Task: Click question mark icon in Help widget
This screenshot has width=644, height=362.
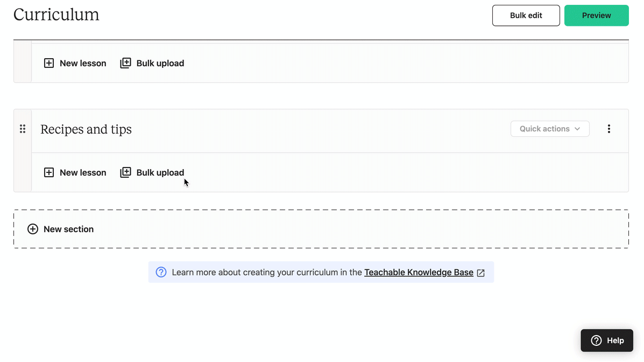Action: click(596, 340)
